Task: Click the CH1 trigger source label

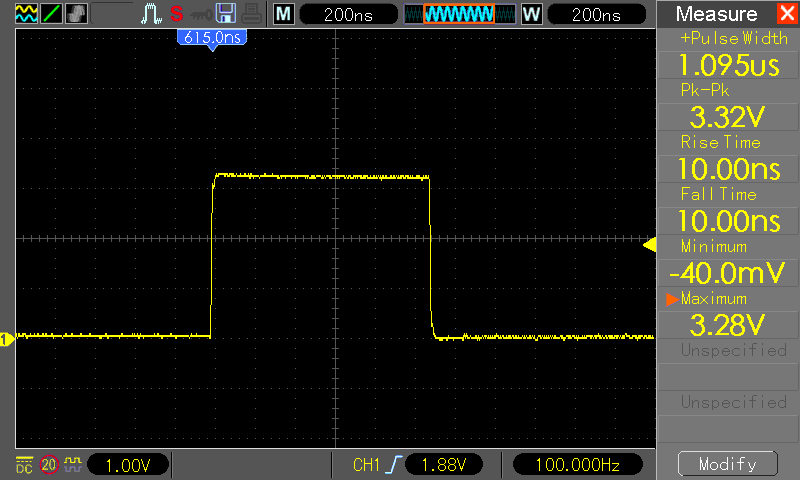Action: 366,465
